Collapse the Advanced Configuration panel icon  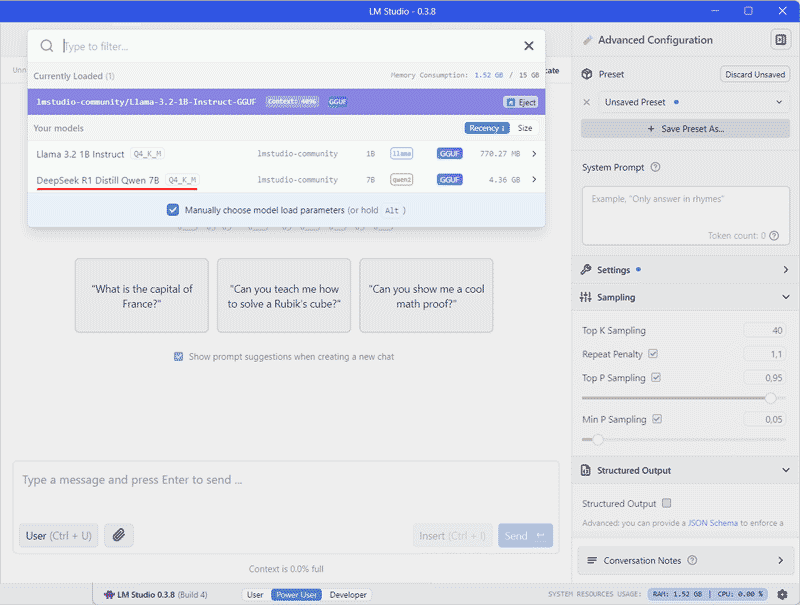pyautogui.click(x=779, y=40)
